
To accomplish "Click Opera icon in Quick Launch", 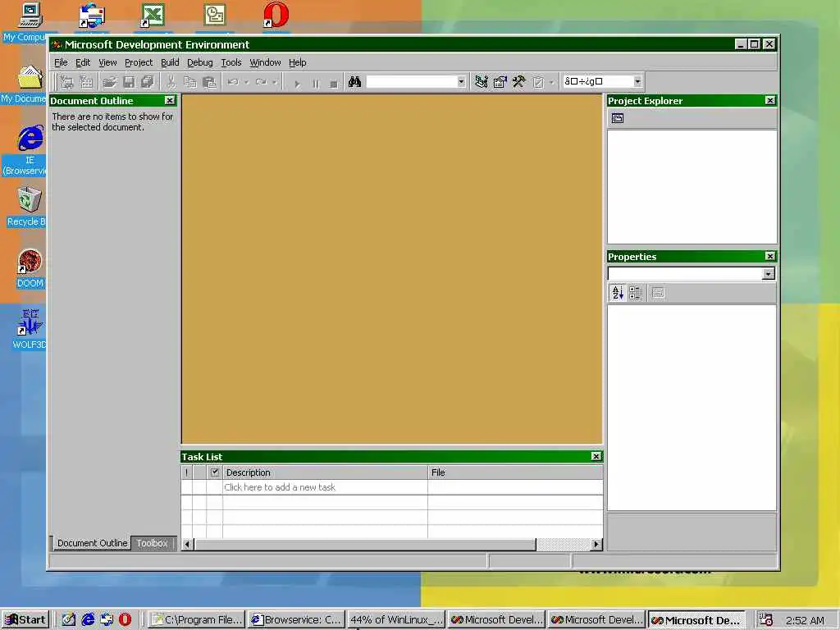I will (x=125, y=619).
